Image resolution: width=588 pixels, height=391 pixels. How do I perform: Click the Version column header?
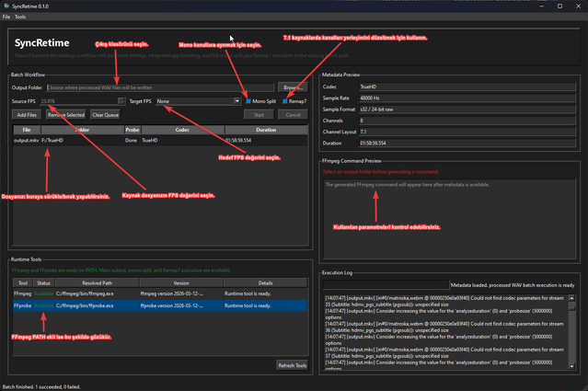pos(181,283)
